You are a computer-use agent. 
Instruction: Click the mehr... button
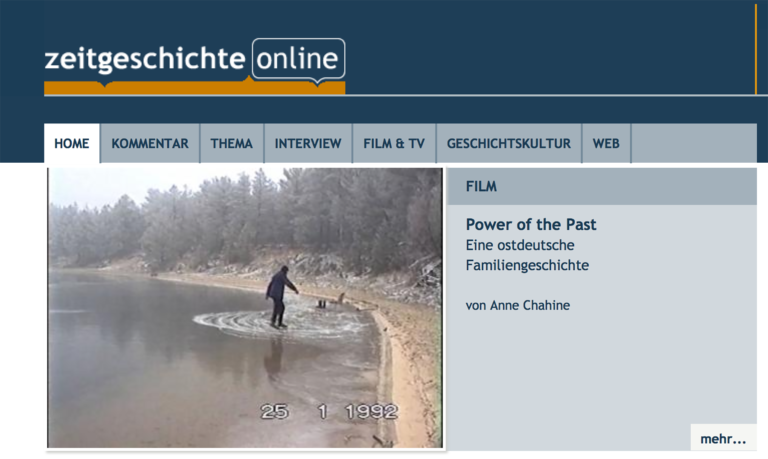(x=723, y=438)
